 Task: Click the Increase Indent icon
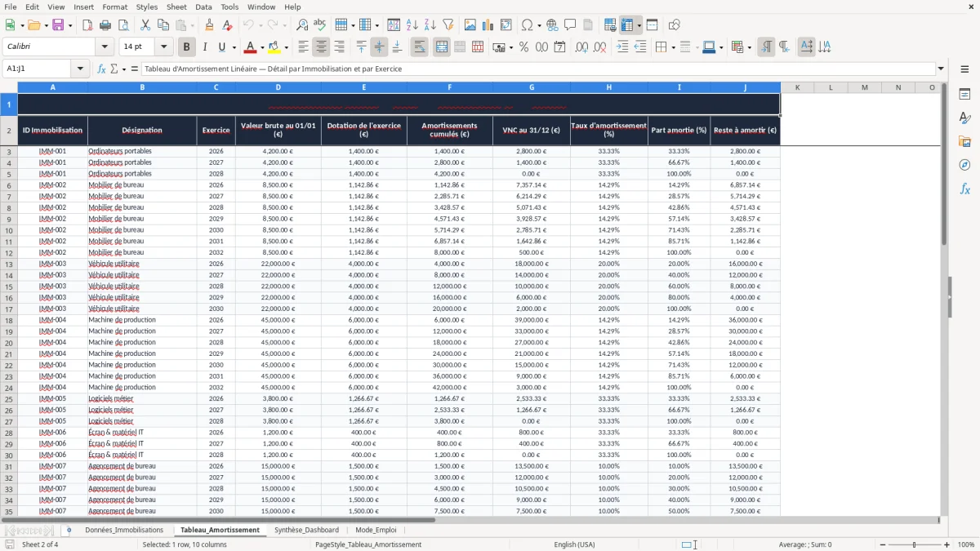[x=622, y=47]
